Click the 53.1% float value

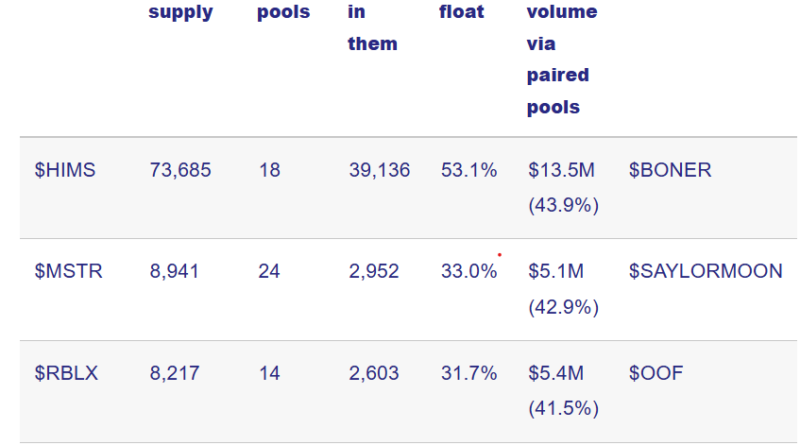(x=469, y=170)
